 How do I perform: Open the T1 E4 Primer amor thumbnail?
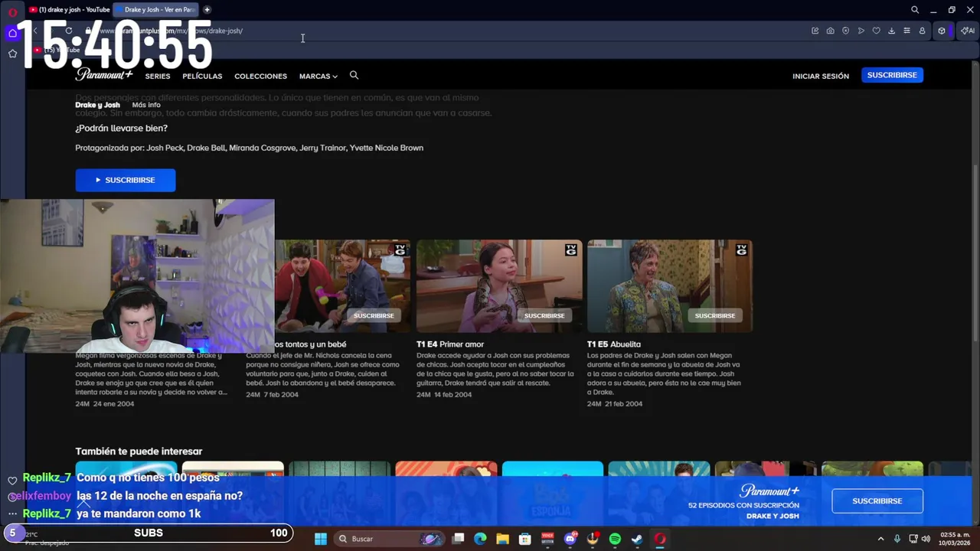[x=499, y=286]
